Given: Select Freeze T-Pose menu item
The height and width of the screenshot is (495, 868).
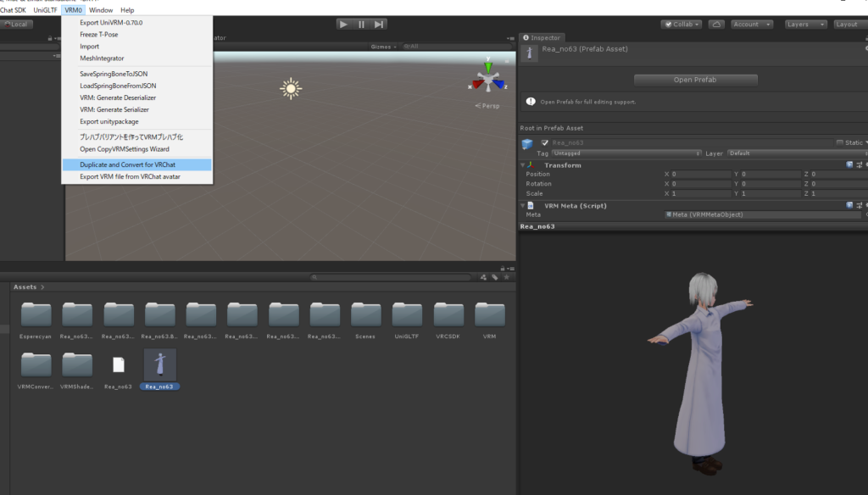Looking at the screenshot, I should point(136,35).
